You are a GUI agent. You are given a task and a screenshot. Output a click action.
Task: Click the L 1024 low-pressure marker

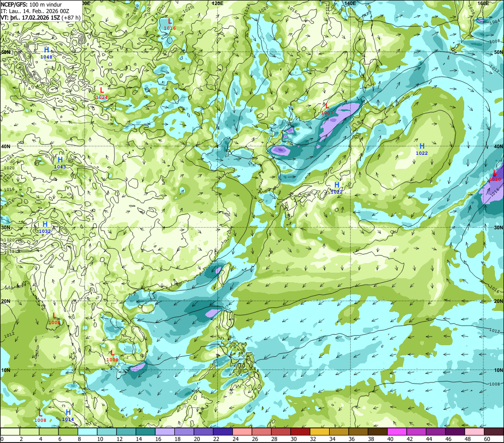(102, 93)
